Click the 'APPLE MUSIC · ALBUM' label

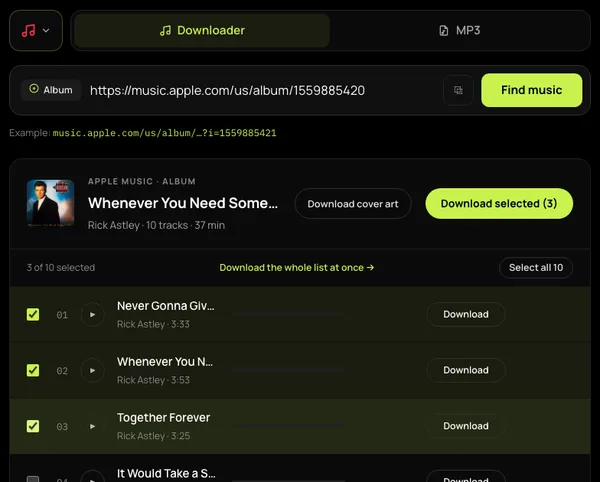pos(142,181)
